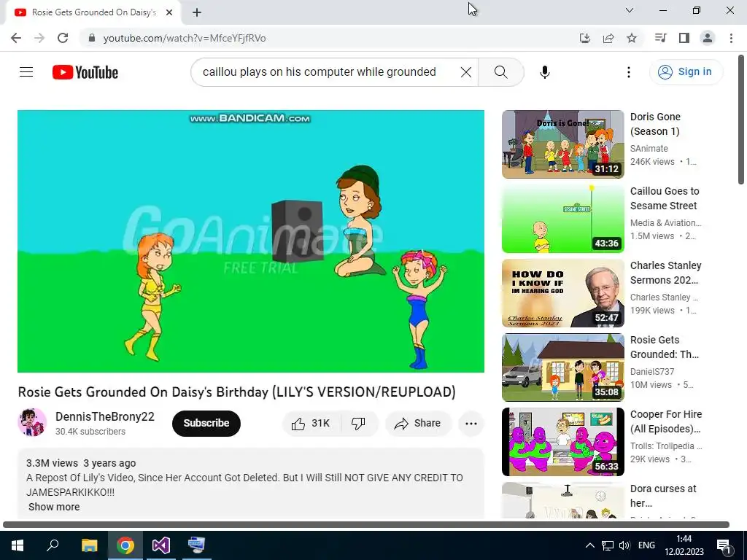Open Cooper For Hire thumbnail
Image resolution: width=747 pixels, height=560 pixels.
pyautogui.click(x=562, y=441)
